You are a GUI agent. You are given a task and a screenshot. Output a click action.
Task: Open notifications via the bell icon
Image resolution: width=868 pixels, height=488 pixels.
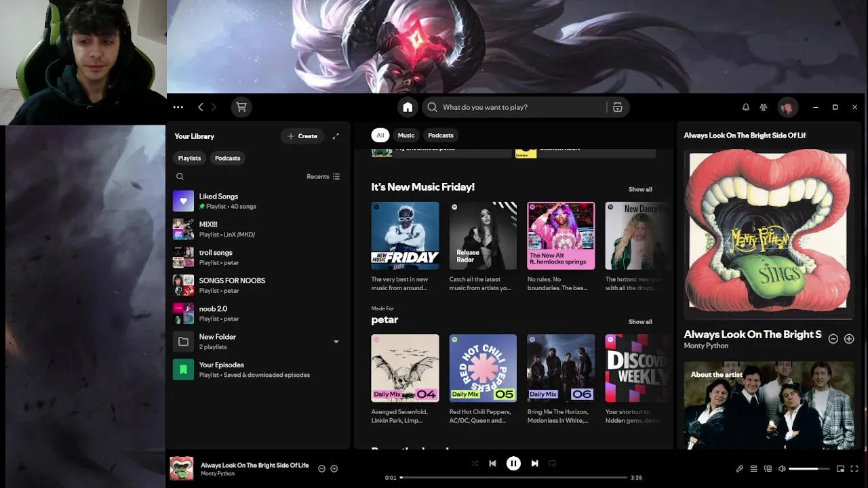point(745,107)
